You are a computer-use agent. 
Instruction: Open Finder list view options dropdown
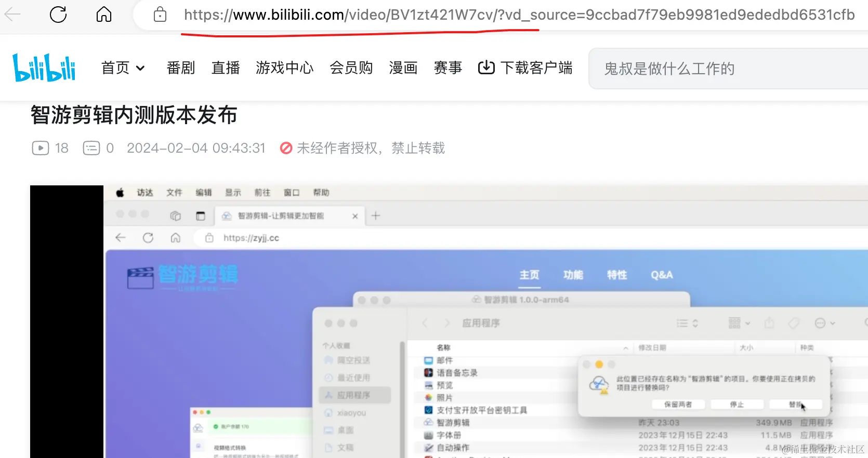(x=687, y=323)
